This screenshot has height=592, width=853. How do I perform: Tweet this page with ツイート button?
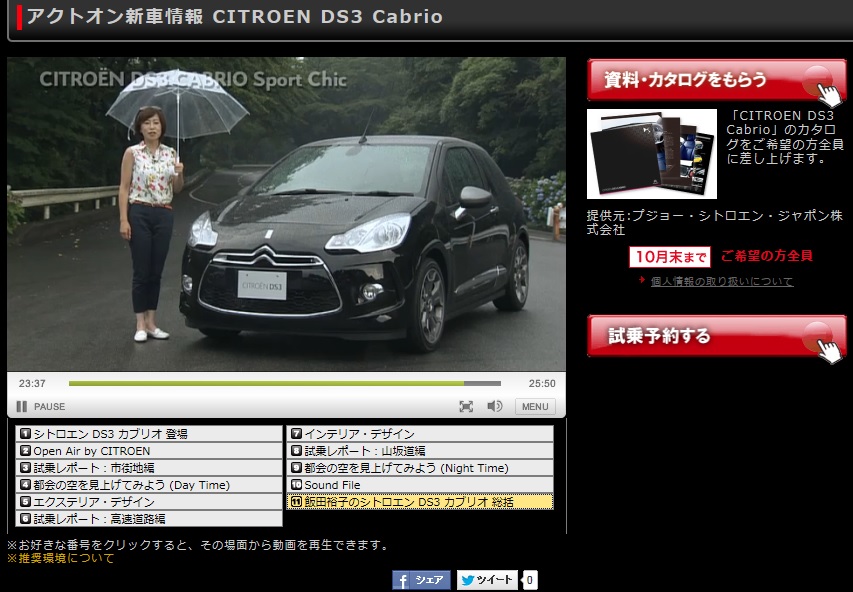tap(487, 580)
